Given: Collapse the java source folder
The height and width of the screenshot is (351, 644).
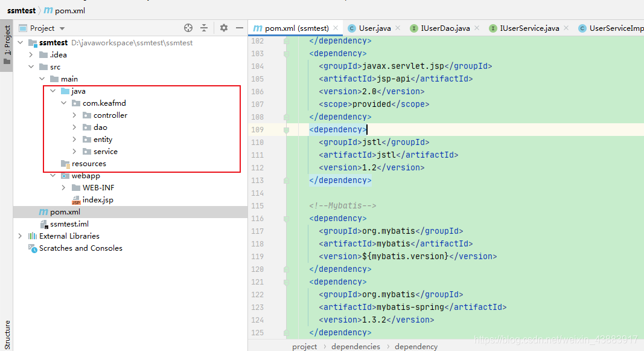Looking at the screenshot, I should 53,91.
